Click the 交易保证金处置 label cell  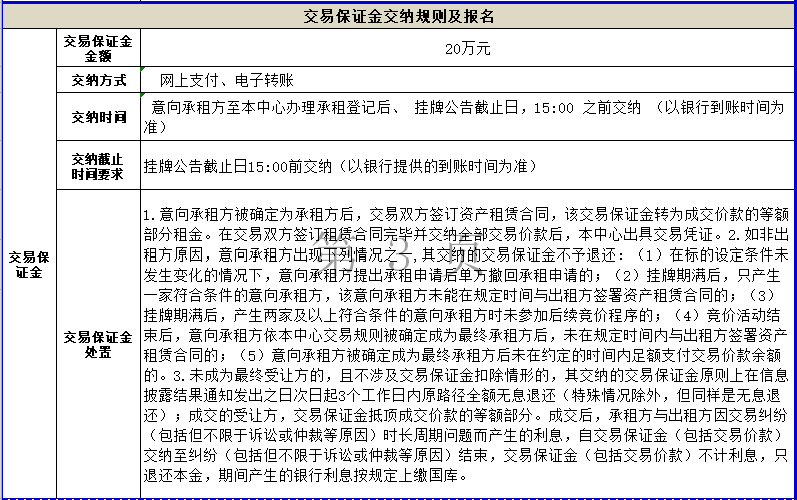pyautogui.click(x=98, y=345)
